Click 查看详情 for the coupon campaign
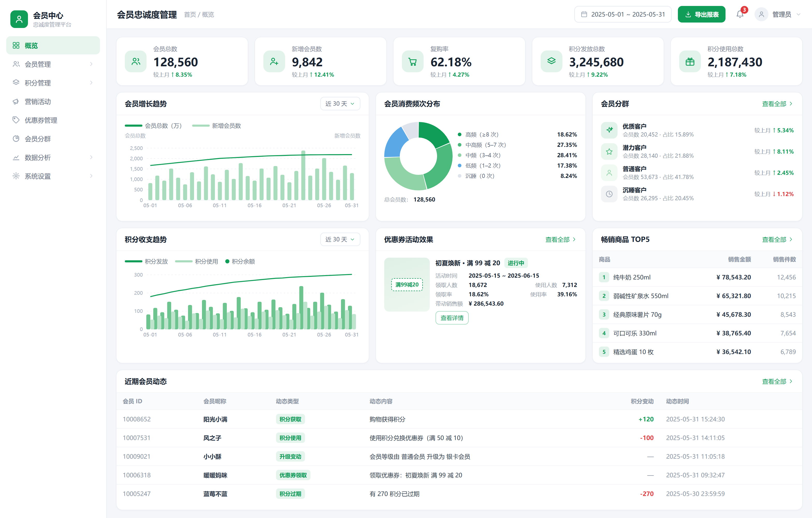This screenshot has height=518, width=812. (452, 318)
